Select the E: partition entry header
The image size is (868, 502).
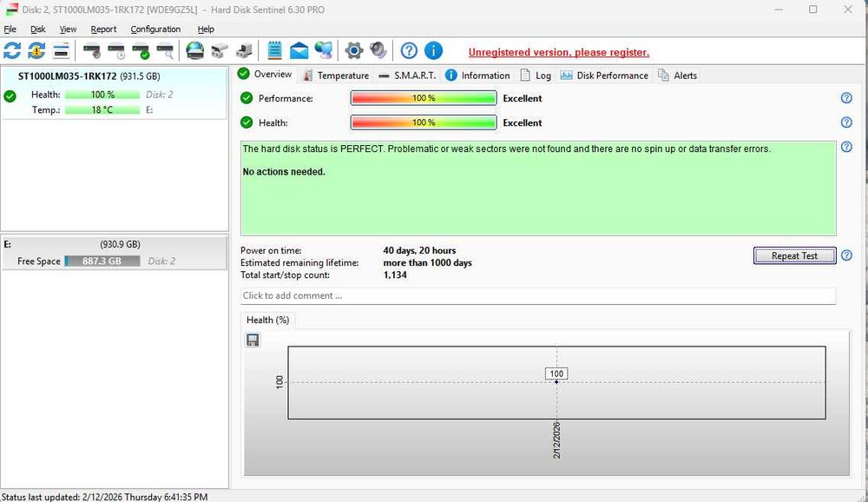pyautogui.click(x=115, y=244)
